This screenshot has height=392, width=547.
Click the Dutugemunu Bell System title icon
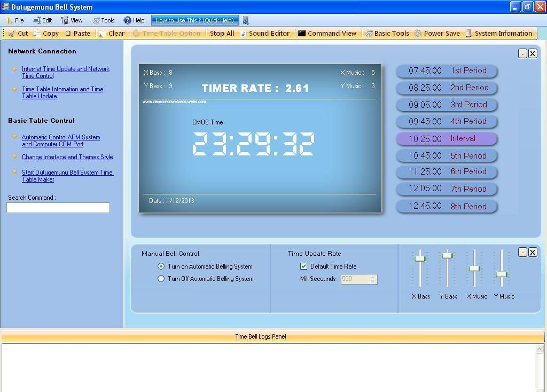click(5, 6)
